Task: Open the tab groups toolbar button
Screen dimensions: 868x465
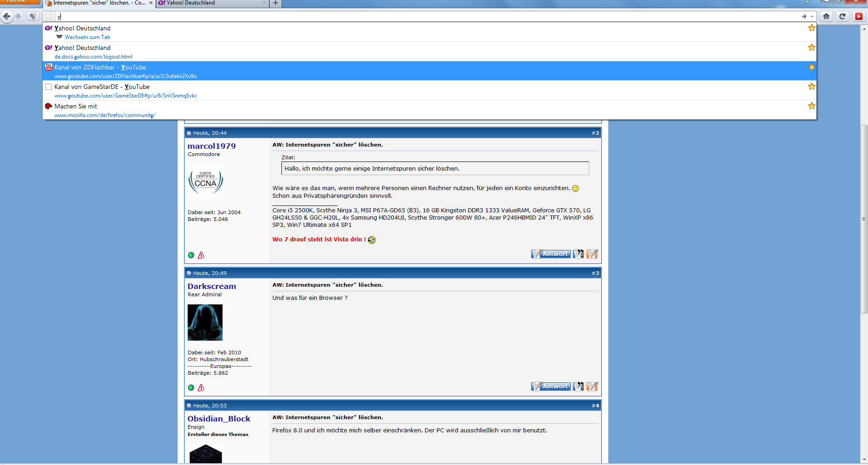Action: 33,16
